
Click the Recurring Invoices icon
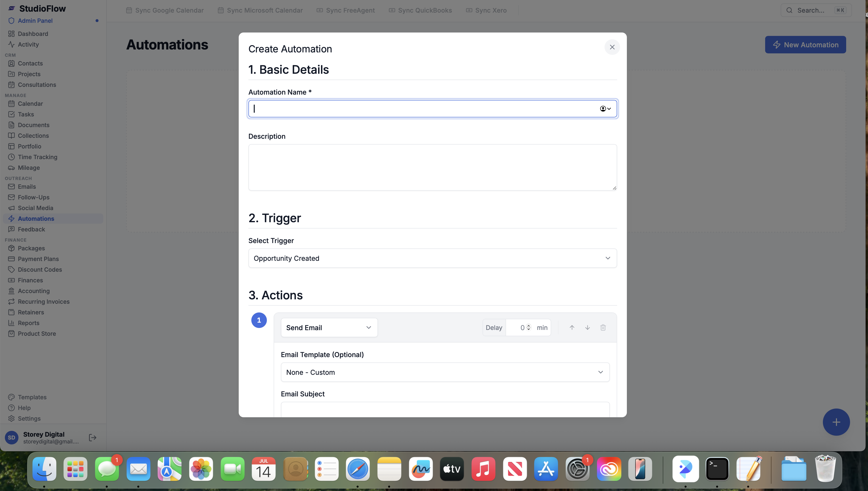pos(11,302)
